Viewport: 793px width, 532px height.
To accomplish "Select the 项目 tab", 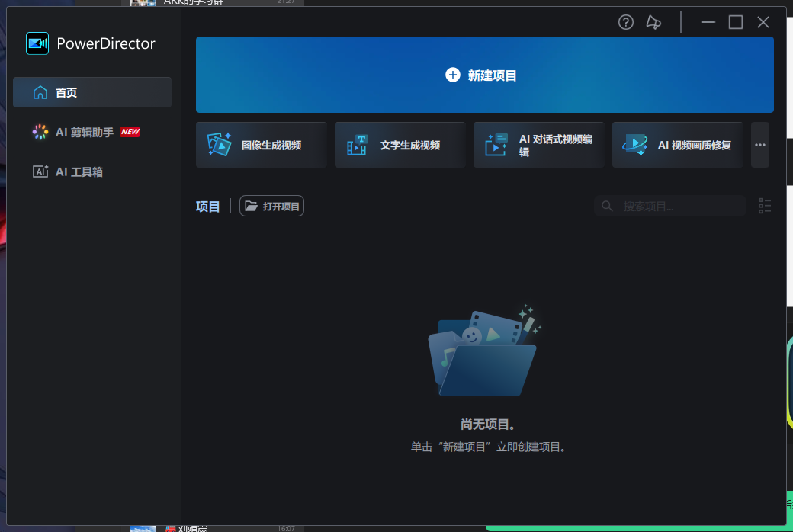I will [208, 207].
